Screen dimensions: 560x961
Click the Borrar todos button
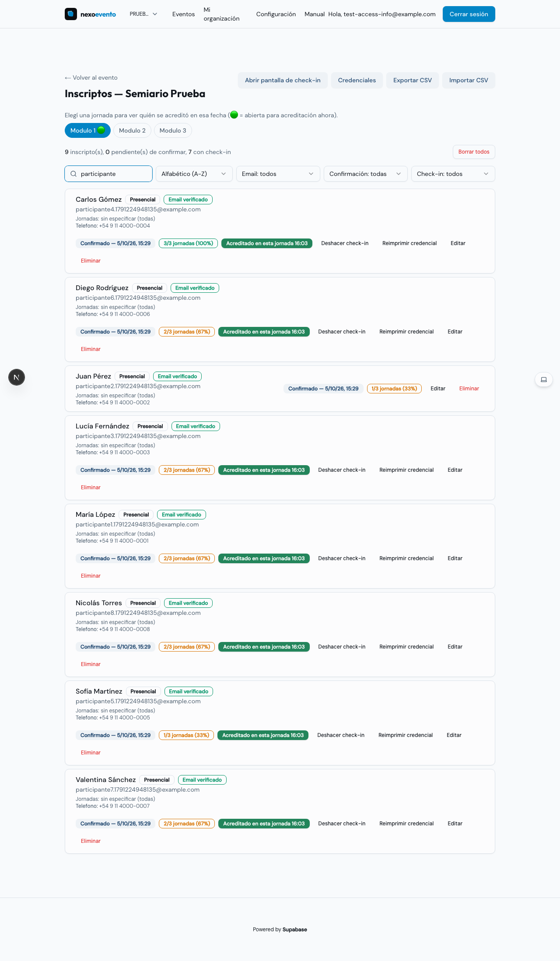click(474, 152)
